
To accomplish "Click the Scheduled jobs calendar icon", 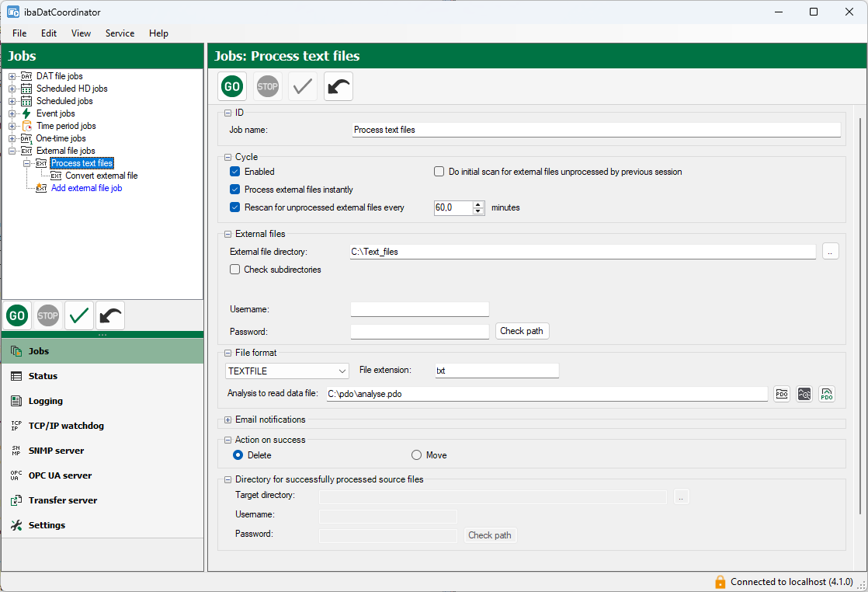I will point(26,101).
